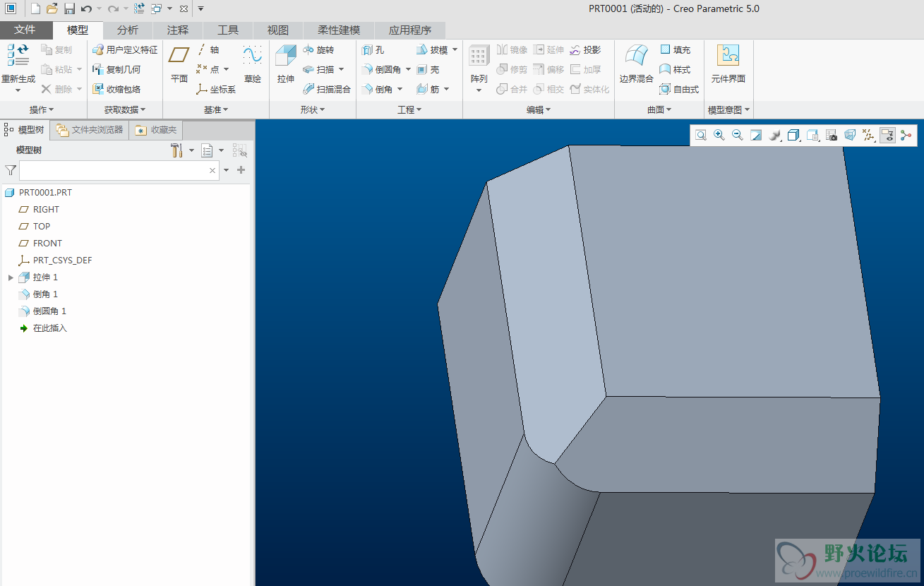Open the Freestyle (自由式) tool
Image resolution: width=924 pixels, height=586 pixels.
tap(679, 90)
